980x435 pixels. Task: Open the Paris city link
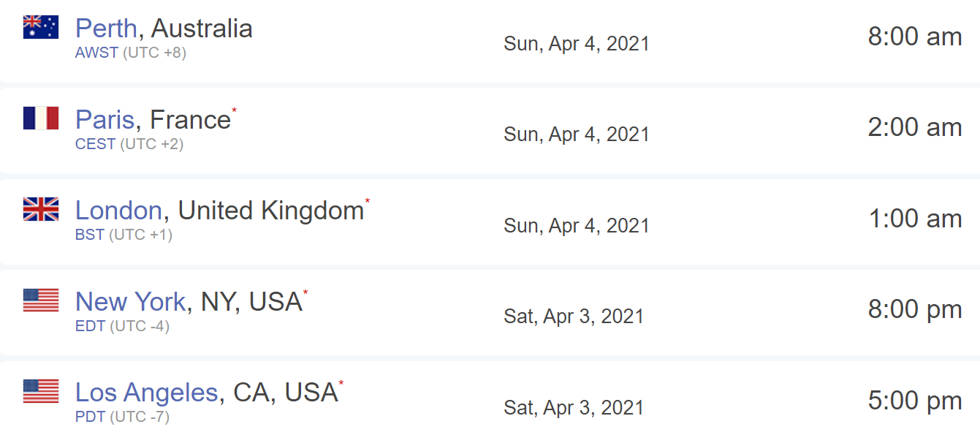tap(105, 119)
